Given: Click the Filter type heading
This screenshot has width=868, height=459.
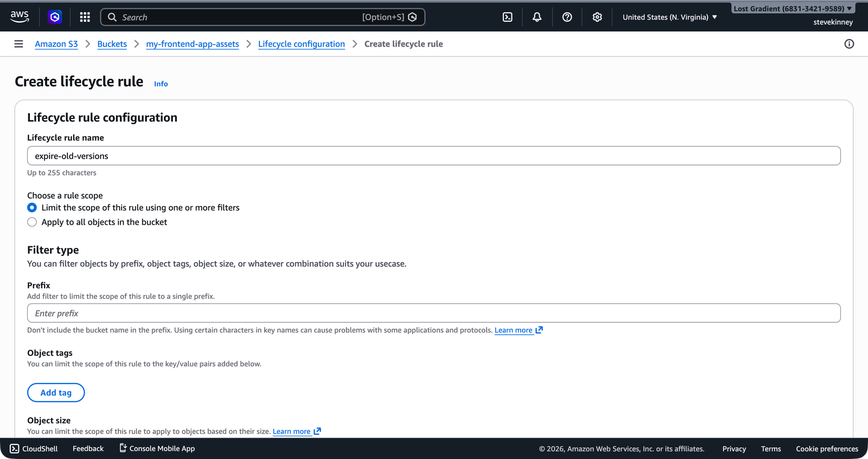Looking at the screenshot, I should (x=53, y=250).
